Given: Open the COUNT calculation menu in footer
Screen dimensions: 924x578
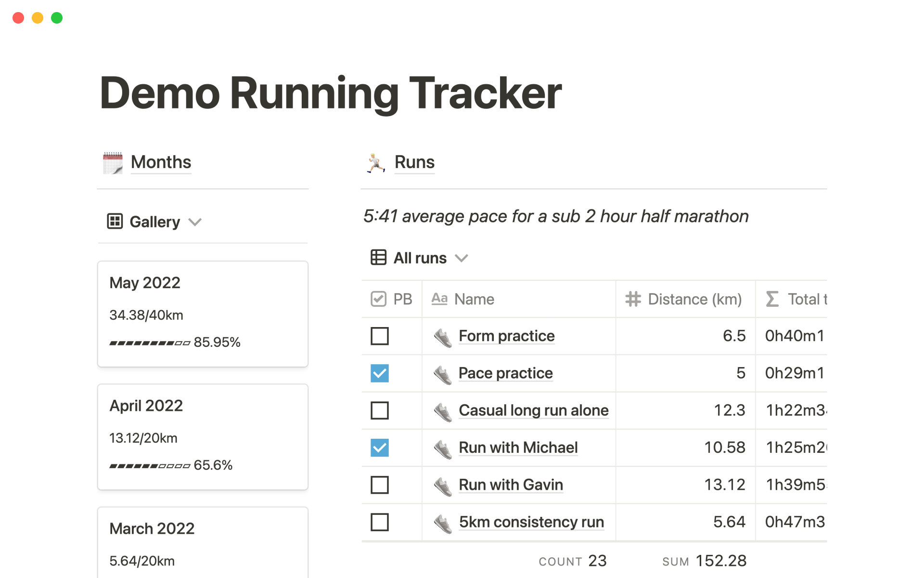Looking at the screenshot, I should point(572,561).
